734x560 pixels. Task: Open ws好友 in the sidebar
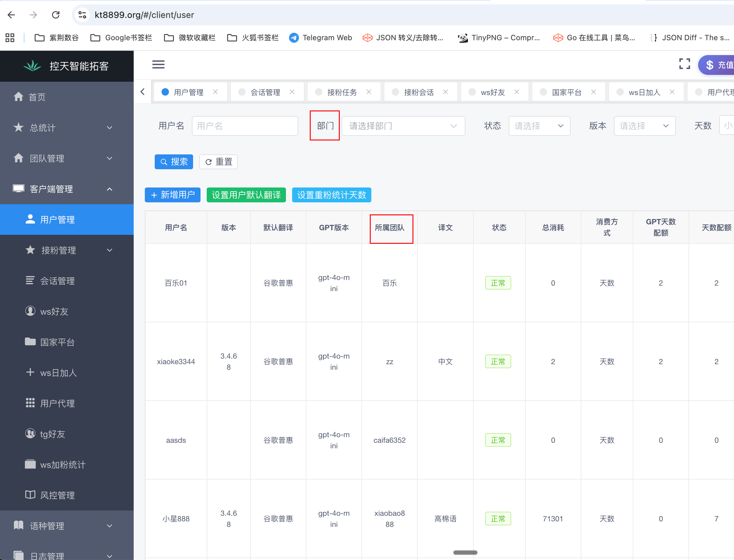coord(54,311)
